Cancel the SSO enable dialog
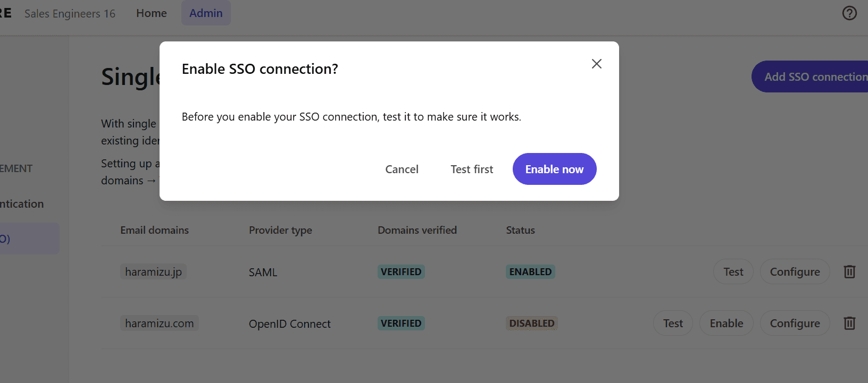 [402, 169]
